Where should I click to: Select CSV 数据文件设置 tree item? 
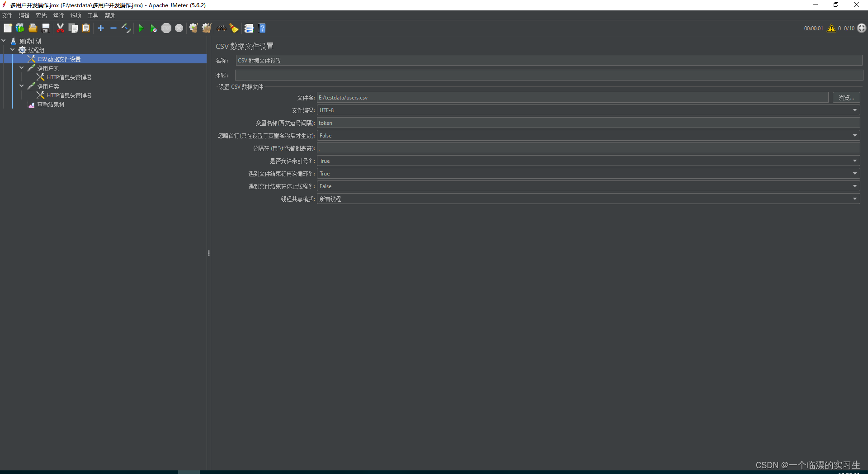(59, 59)
